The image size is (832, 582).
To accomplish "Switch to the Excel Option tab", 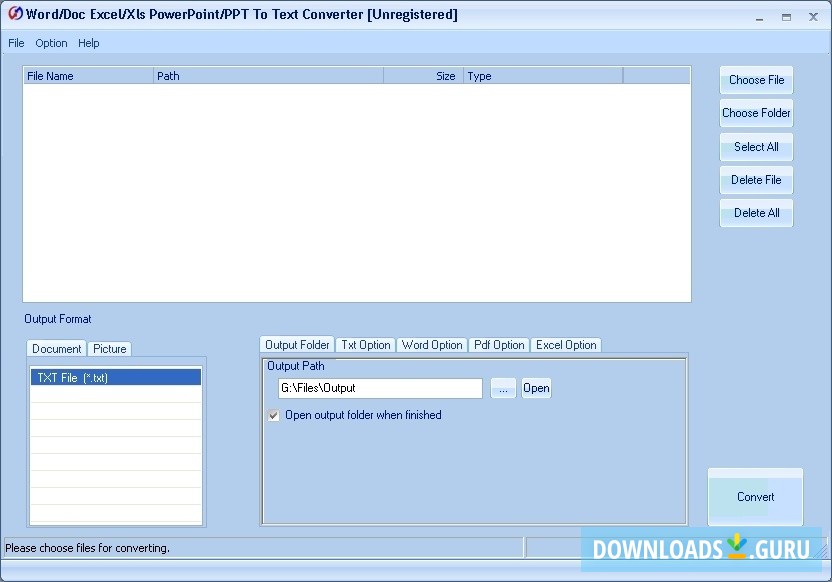I will pos(566,345).
